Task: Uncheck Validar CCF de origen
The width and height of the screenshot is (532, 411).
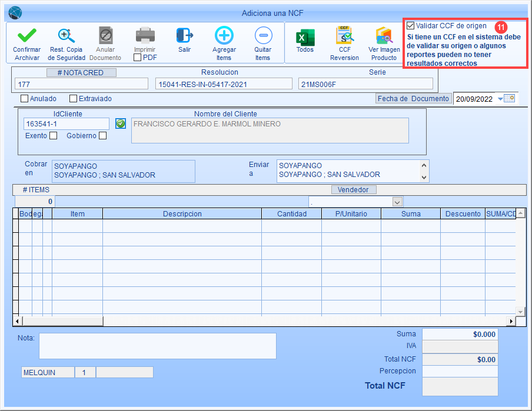Action: tap(411, 26)
